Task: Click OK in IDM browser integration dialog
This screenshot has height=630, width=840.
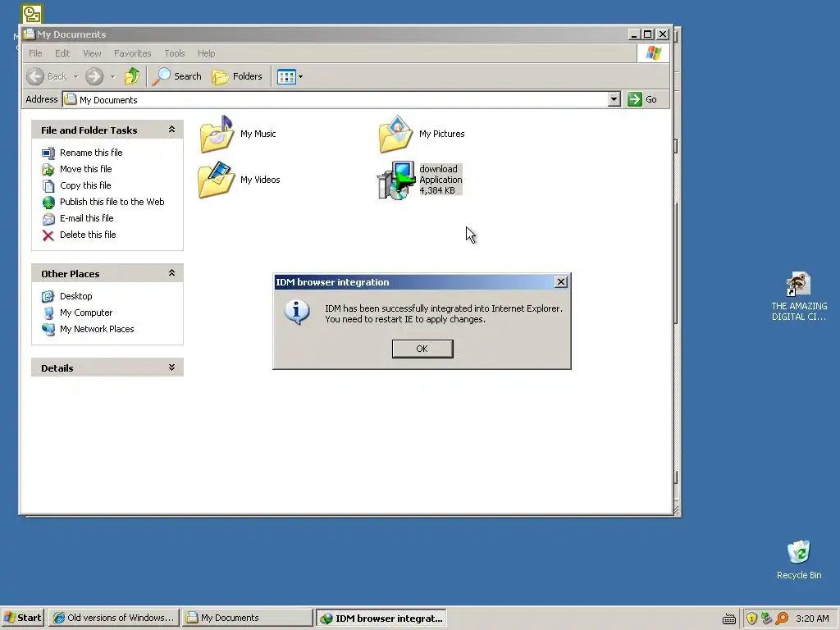Action: click(x=422, y=349)
